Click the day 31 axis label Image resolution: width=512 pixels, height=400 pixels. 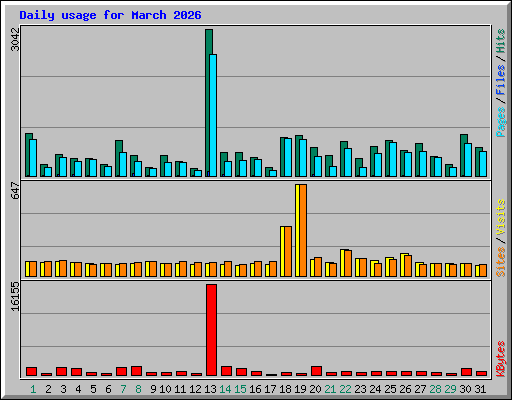click(x=480, y=389)
